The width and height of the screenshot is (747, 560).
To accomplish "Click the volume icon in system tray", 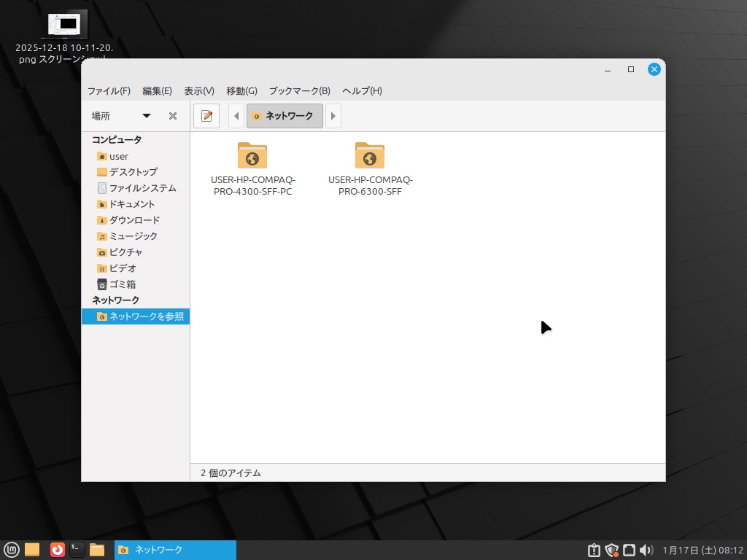I will 646,550.
